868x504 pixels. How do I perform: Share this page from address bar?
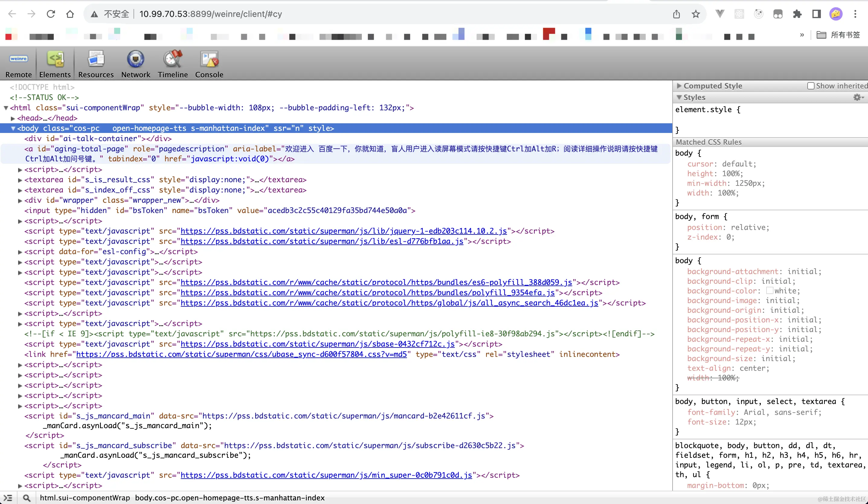[677, 14]
